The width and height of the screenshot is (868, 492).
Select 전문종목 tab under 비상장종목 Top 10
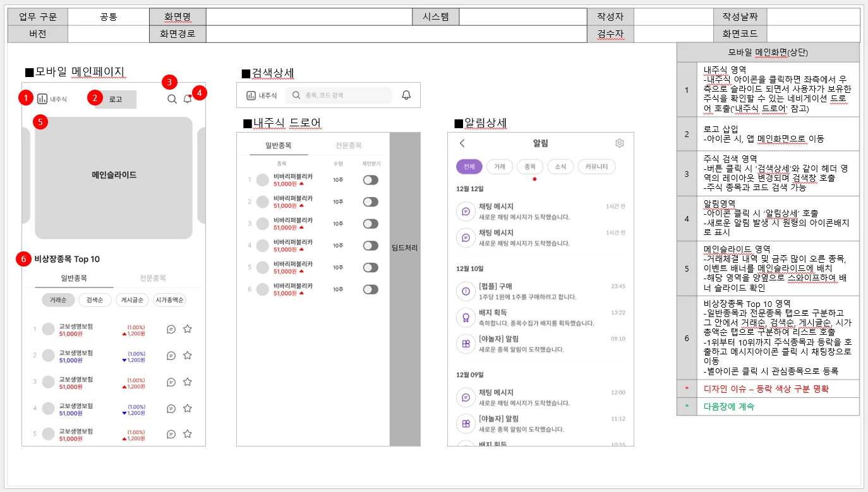point(153,278)
